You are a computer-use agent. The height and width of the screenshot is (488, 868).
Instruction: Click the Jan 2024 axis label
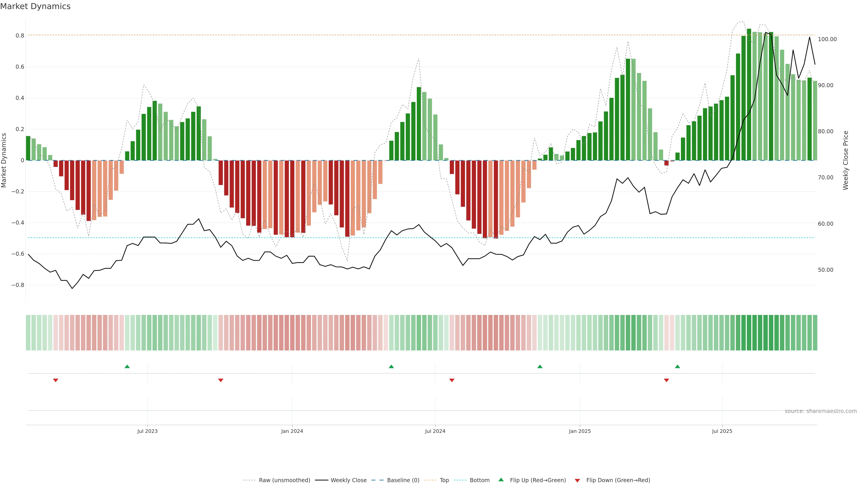click(292, 431)
